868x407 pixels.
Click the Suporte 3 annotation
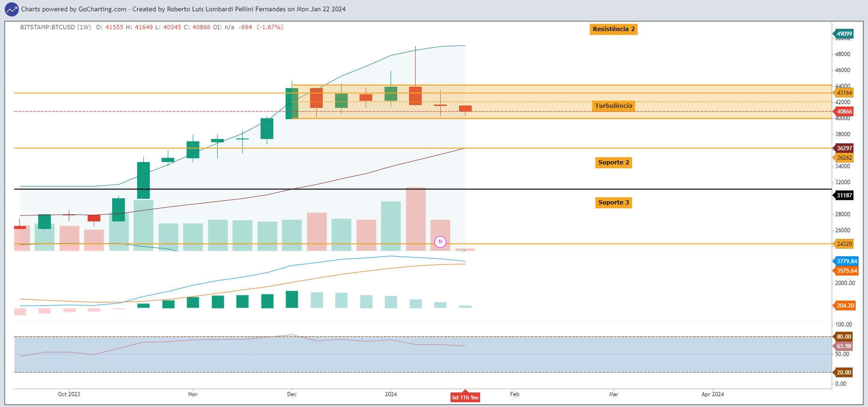point(614,203)
